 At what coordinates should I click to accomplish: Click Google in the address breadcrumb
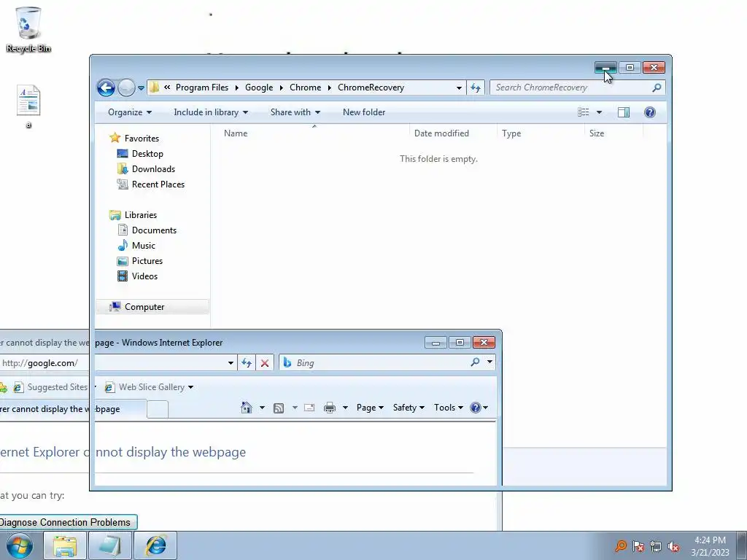coord(259,87)
